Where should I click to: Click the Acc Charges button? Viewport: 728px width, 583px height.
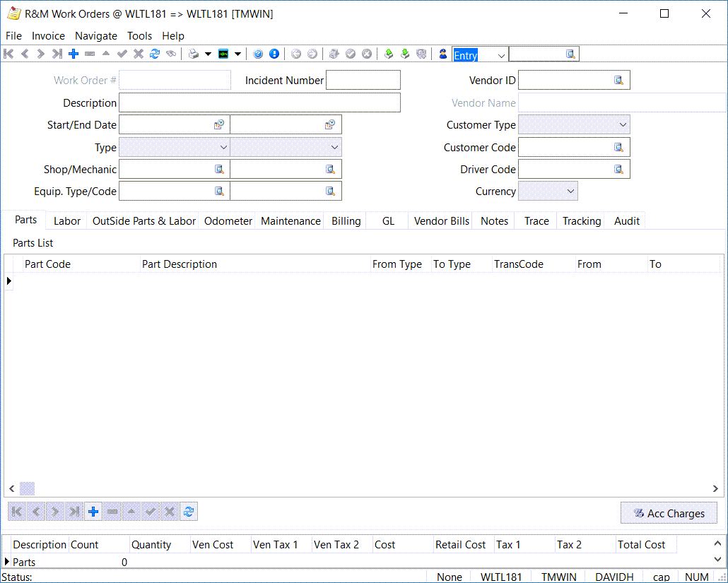point(669,513)
